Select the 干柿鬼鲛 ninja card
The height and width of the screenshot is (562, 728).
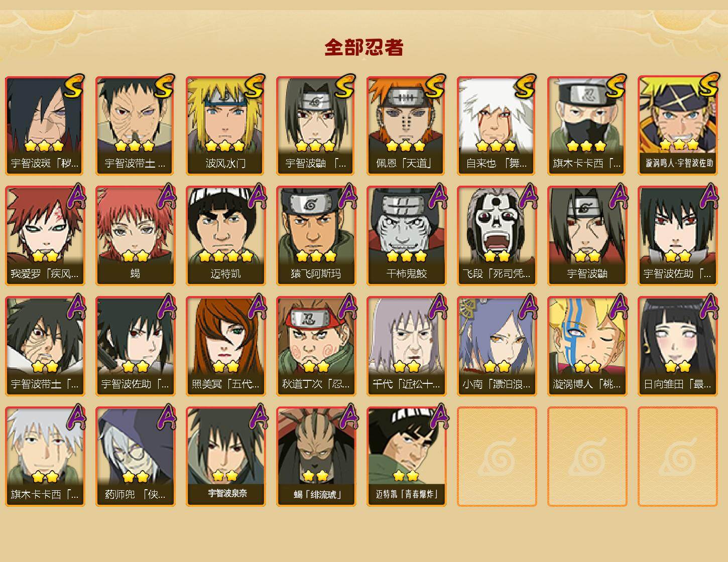pyautogui.click(x=406, y=236)
